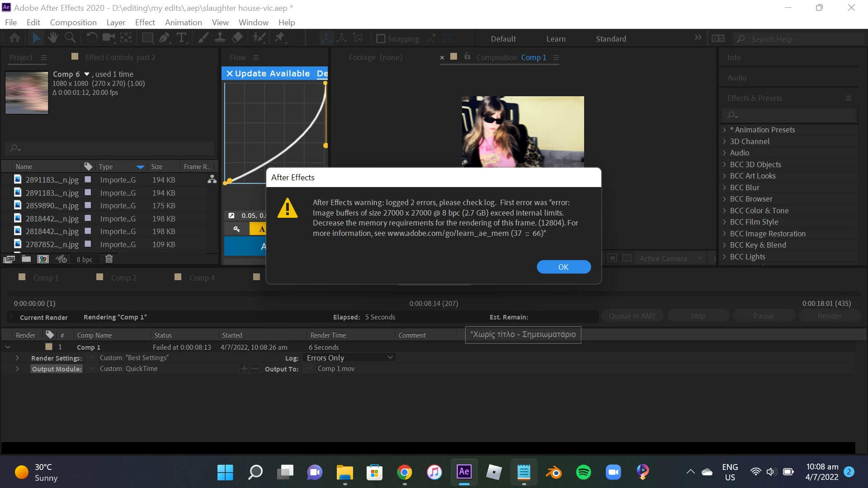The image size is (868, 488).
Task: Open the Composition menu
Action: point(73,23)
